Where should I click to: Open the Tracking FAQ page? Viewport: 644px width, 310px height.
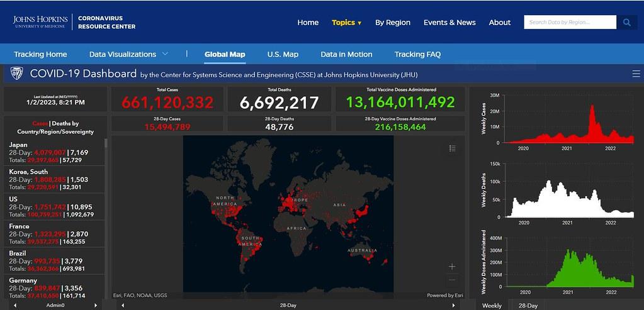tap(417, 54)
